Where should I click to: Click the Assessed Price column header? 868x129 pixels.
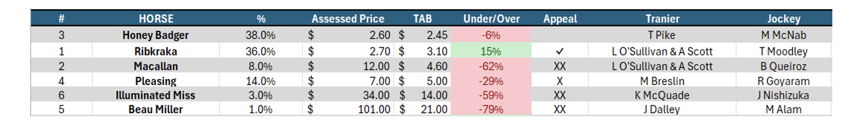348,19
